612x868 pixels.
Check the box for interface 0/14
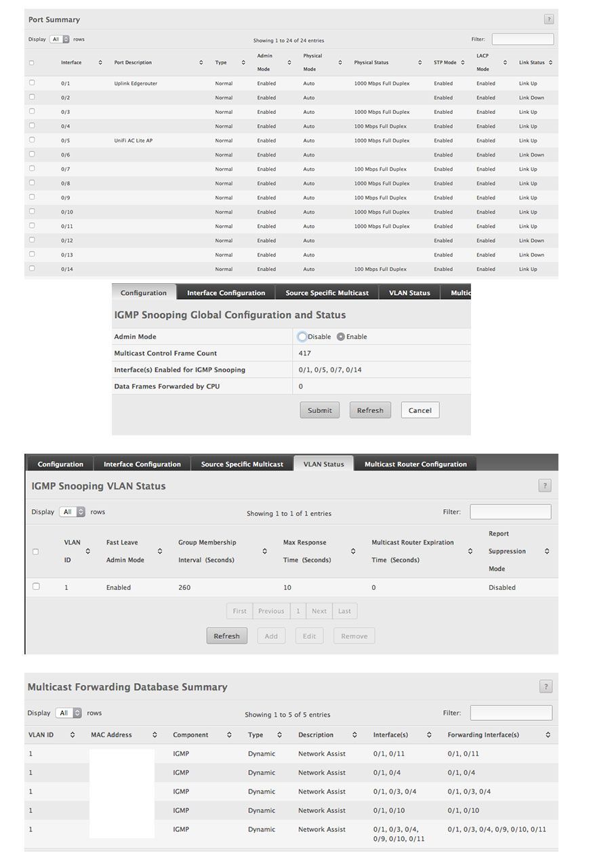pyautogui.click(x=31, y=268)
